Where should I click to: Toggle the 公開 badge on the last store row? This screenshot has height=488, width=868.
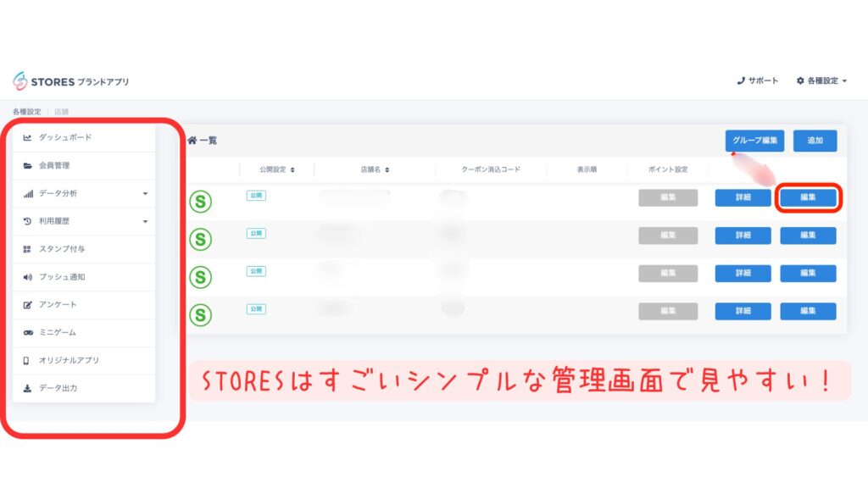pos(256,308)
